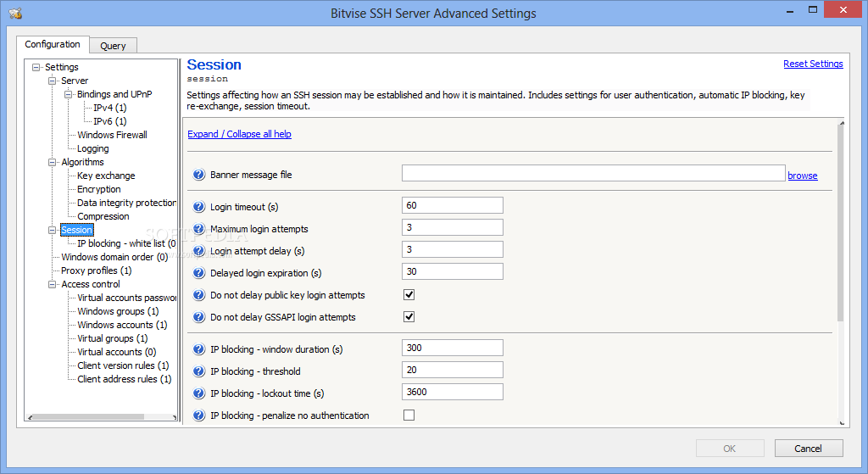868x474 pixels.
Task: Click Expand / Collapse all help link
Action: tap(239, 134)
